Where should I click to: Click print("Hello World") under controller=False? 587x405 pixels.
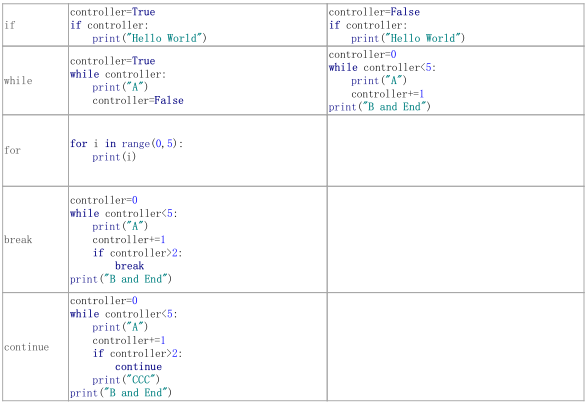(408, 38)
